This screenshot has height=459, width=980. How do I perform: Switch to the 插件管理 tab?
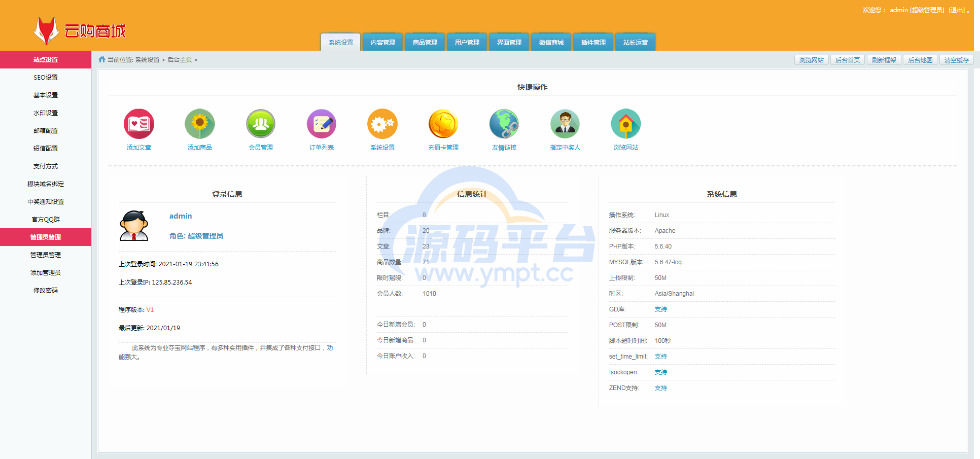point(593,42)
